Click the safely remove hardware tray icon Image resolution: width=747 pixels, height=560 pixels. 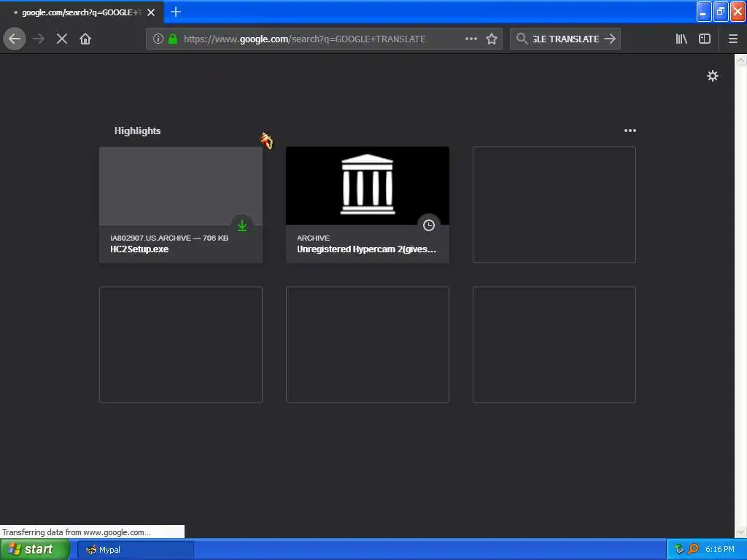pyautogui.click(x=680, y=550)
